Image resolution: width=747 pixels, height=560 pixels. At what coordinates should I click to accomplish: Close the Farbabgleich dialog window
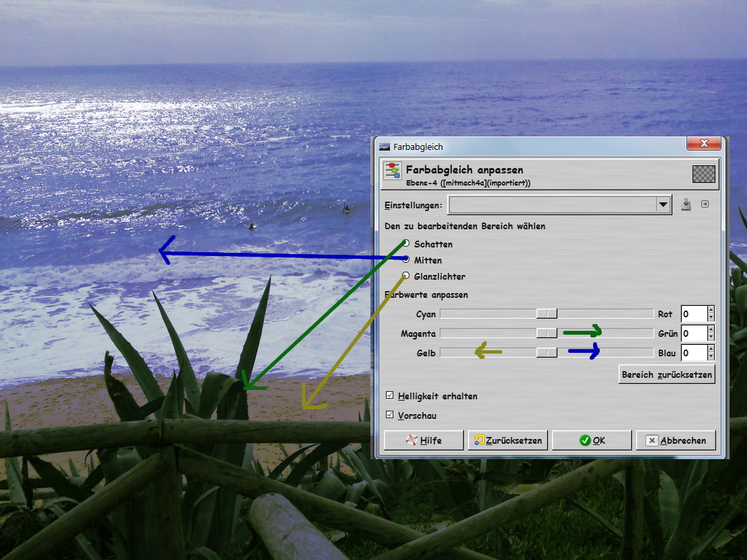[704, 143]
